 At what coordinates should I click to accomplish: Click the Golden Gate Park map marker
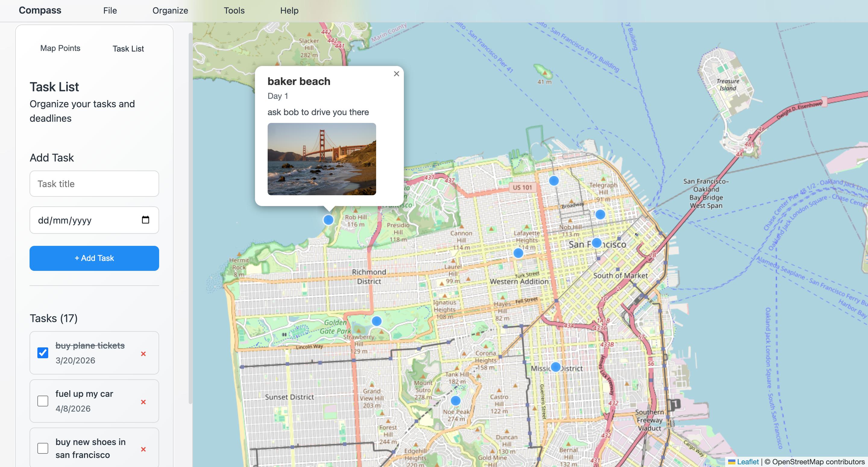coord(376,321)
